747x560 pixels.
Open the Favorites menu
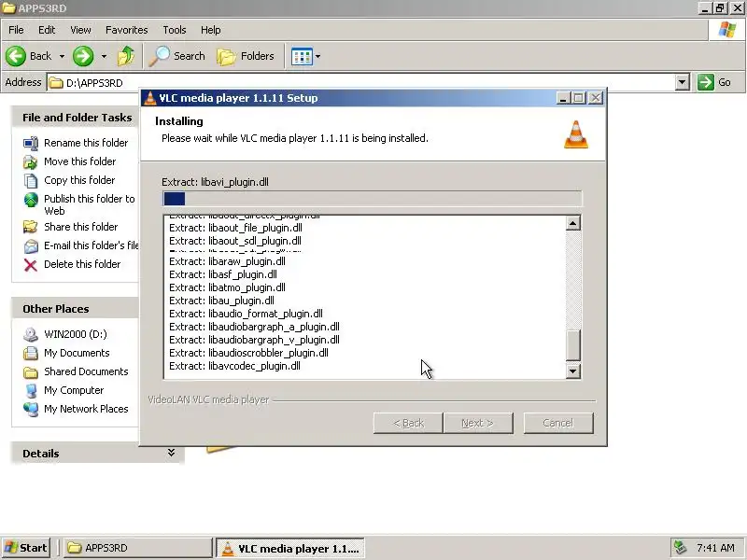[x=127, y=30]
